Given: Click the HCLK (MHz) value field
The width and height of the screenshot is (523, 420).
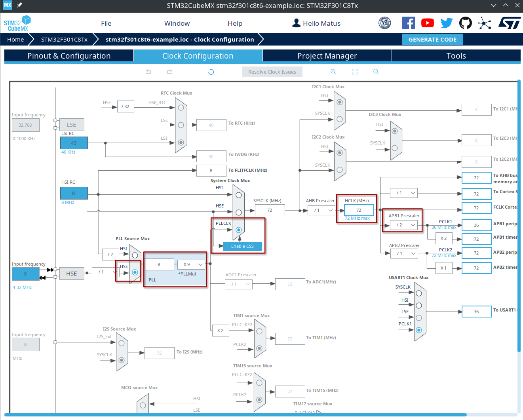Looking at the screenshot, I should click(359, 210).
